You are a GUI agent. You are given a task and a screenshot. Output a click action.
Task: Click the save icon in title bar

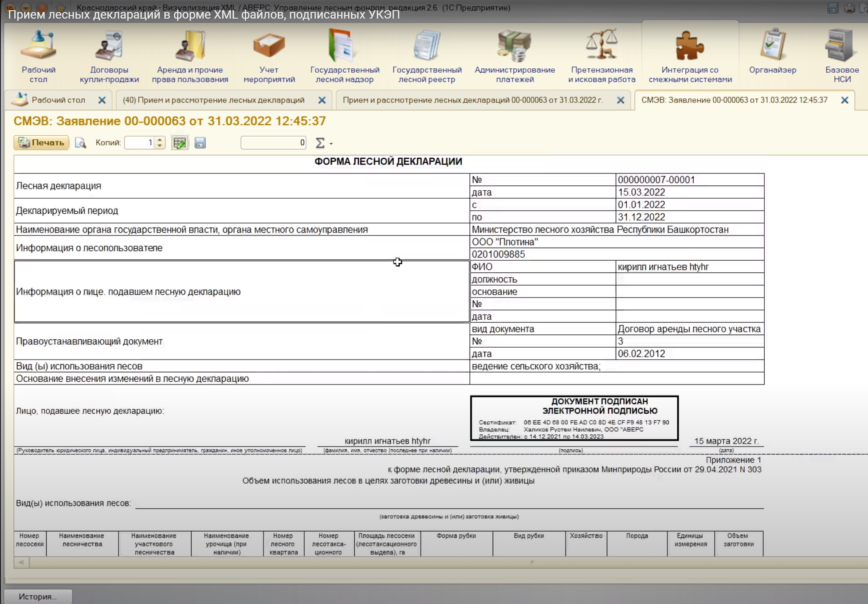point(833,8)
